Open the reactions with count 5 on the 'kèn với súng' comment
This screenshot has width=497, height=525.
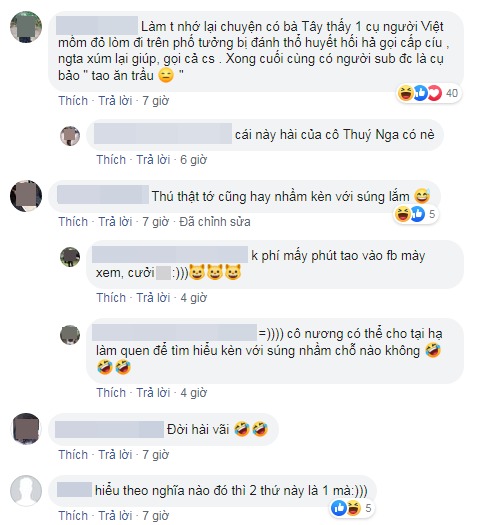[415, 214]
